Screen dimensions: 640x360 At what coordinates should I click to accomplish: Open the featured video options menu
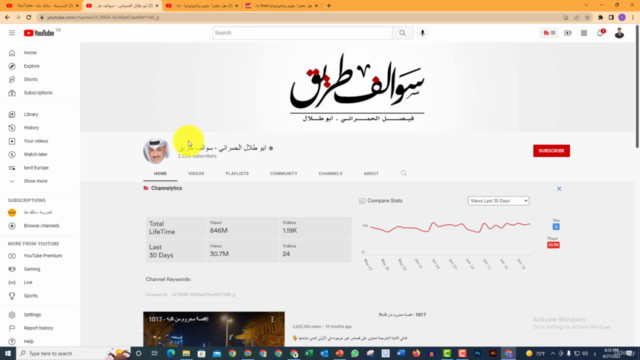(x=272, y=320)
